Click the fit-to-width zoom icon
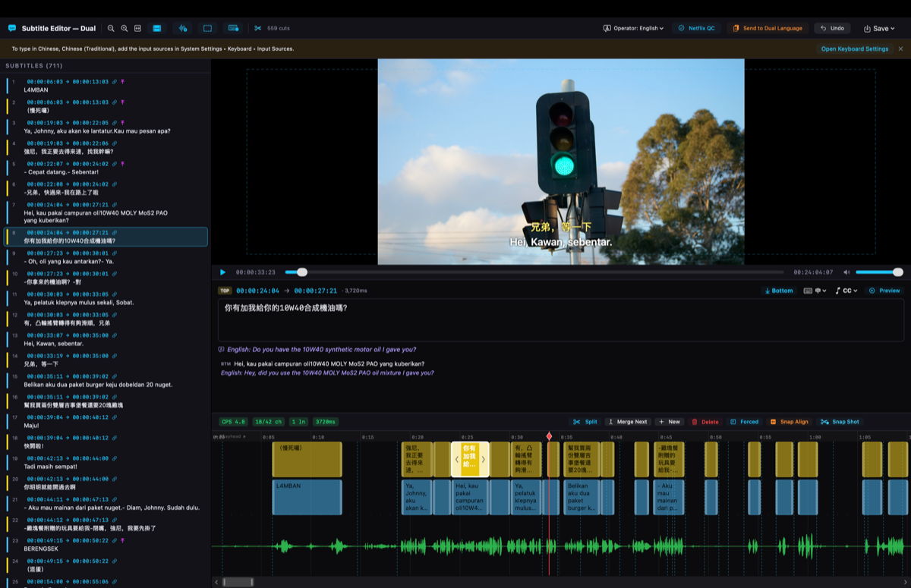 pos(137,28)
